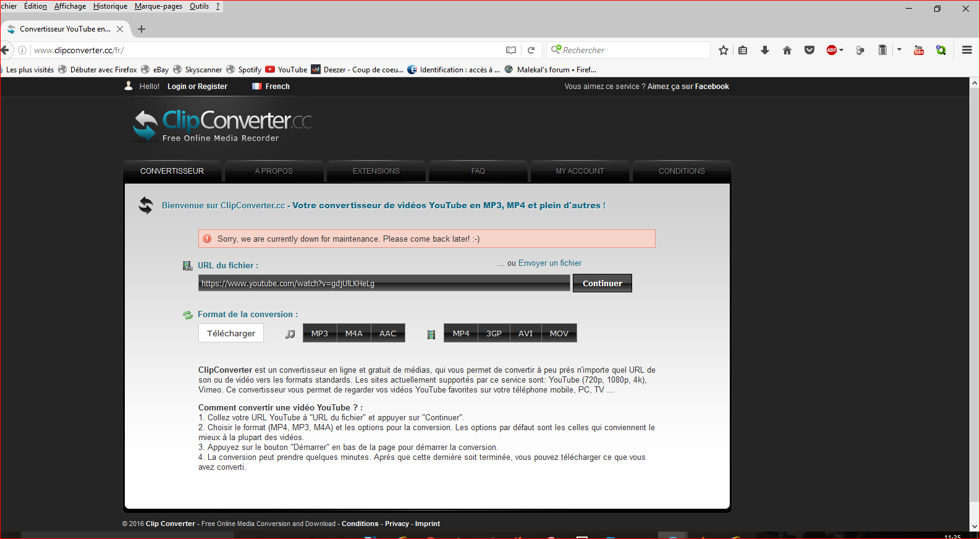Open the Deezer - Coup de coeu bookmark
980x539 pixels.
pyautogui.click(x=358, y=70)
